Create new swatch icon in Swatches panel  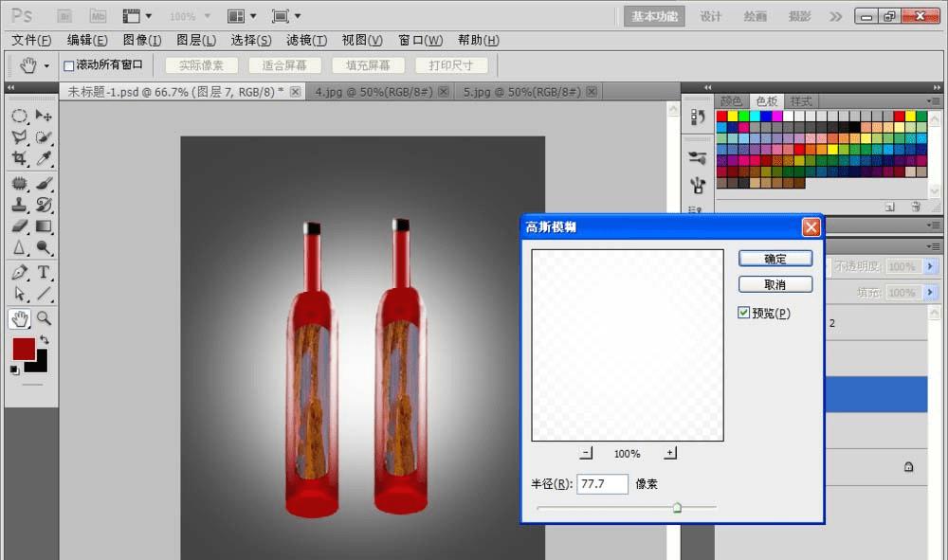click(x=890, y=207)
